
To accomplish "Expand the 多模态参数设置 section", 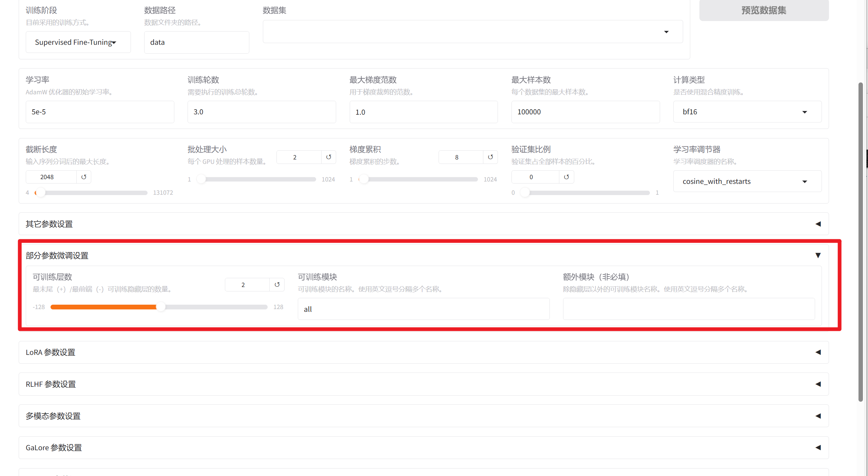I will coord(818,416).
